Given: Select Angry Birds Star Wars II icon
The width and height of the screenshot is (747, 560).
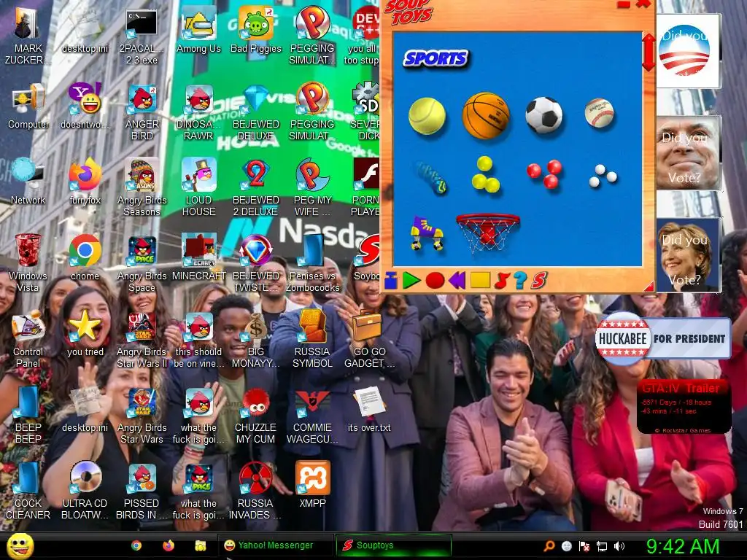Looking at the screenshot, I should [142, 339].
